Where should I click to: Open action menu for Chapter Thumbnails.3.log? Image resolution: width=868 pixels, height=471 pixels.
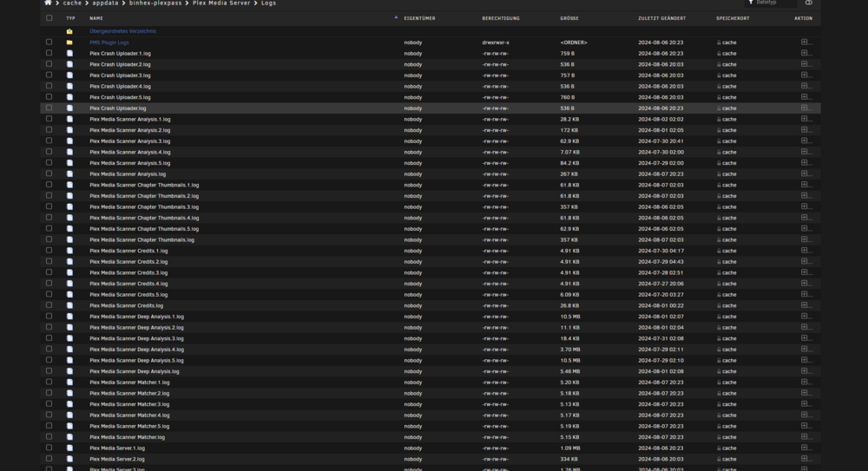(806, 206)
